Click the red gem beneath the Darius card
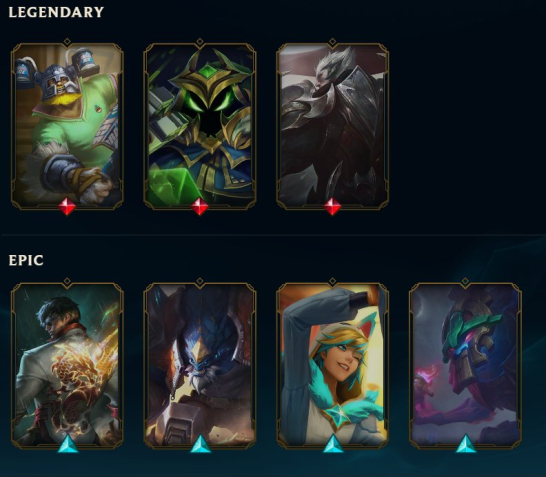This screenshot has width=546, height=477. pyautogui.click(x=332, y=206)
